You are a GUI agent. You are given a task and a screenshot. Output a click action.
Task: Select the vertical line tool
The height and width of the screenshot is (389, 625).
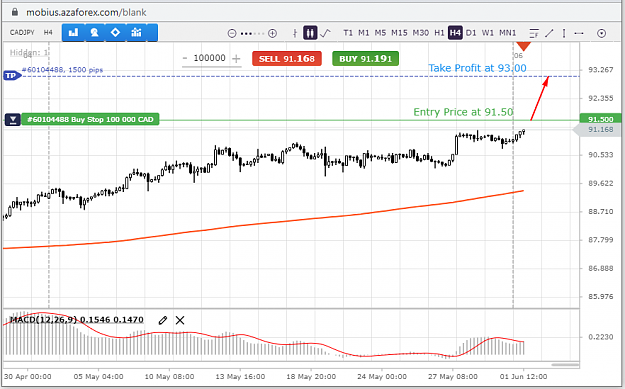pyautogui.click(x=564, y=33)
